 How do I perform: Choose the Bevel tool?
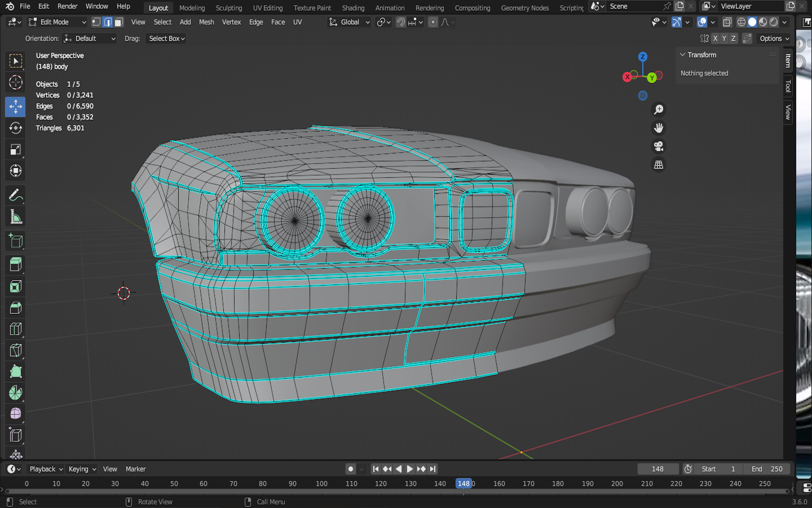(x=15, y=308)
